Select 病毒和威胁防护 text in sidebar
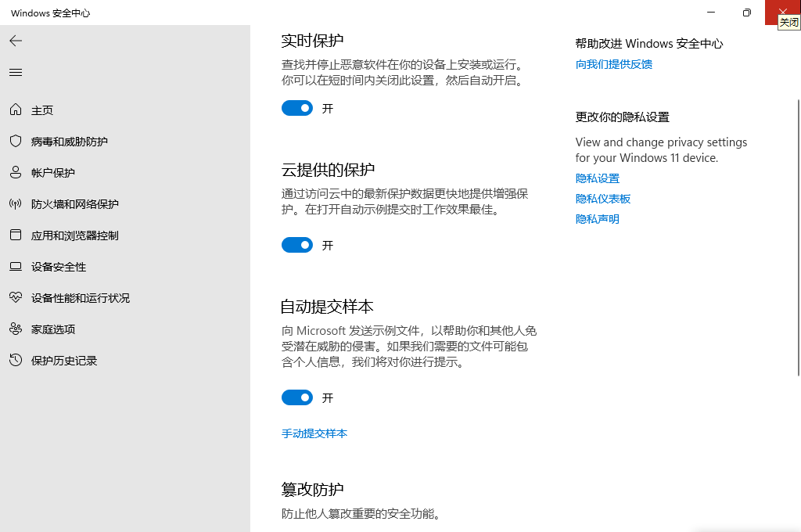This screenshot has height=532, width=801. tap(70, 142)
